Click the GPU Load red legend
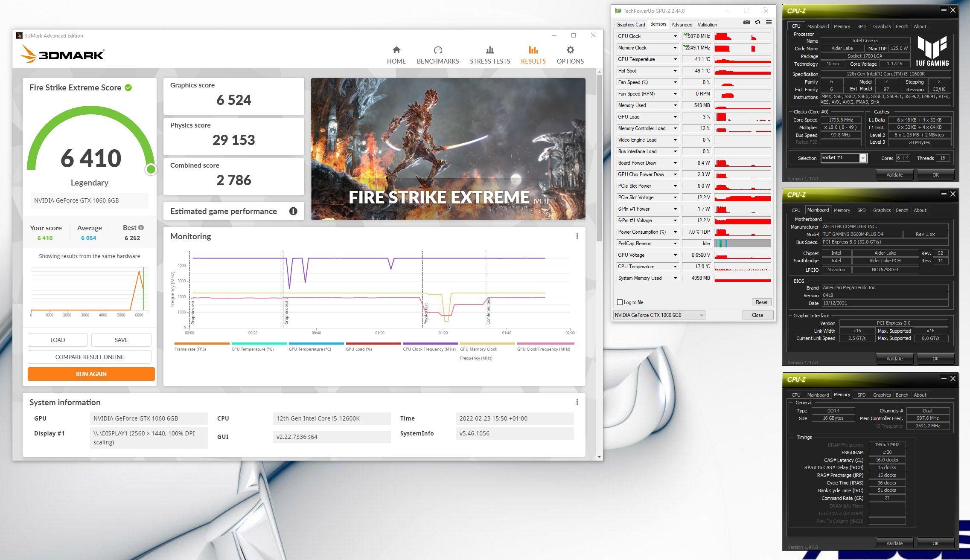Image resolution: width=970 pixels, height=560 pixels. point(373,347)
